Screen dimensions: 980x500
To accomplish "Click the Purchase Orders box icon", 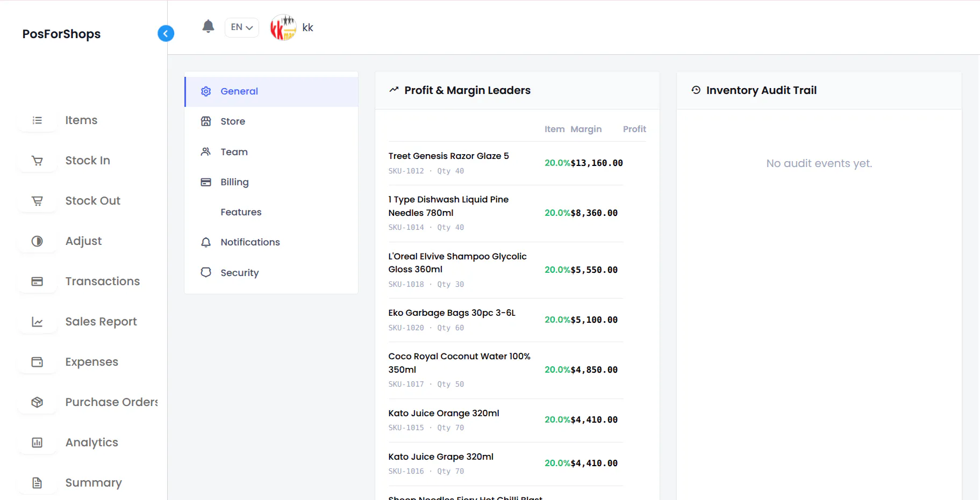I will click(x=37, y=402).
